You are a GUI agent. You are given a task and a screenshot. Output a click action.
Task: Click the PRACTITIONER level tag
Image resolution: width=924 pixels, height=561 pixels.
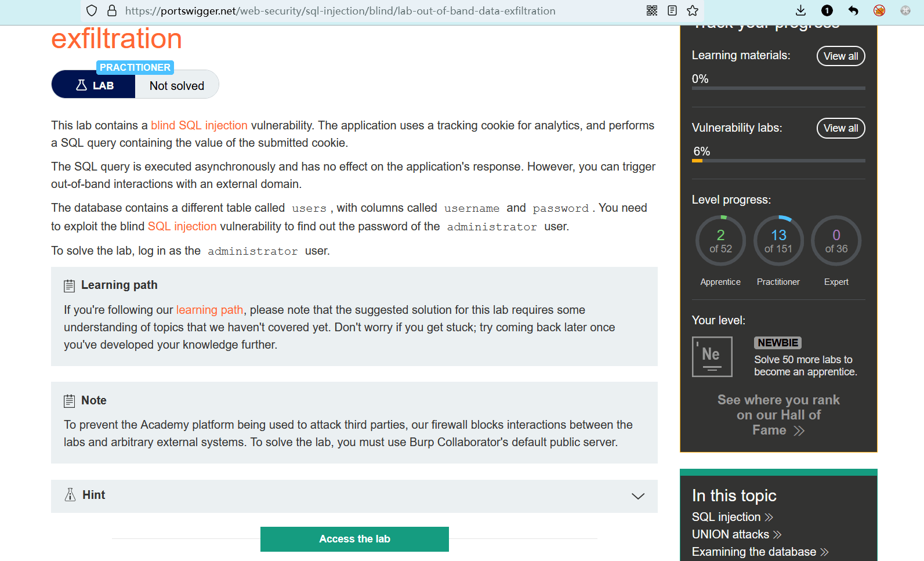click(135, 67)
